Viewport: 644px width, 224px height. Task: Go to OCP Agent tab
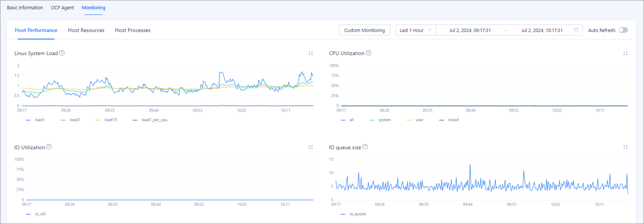click(62, 7)
